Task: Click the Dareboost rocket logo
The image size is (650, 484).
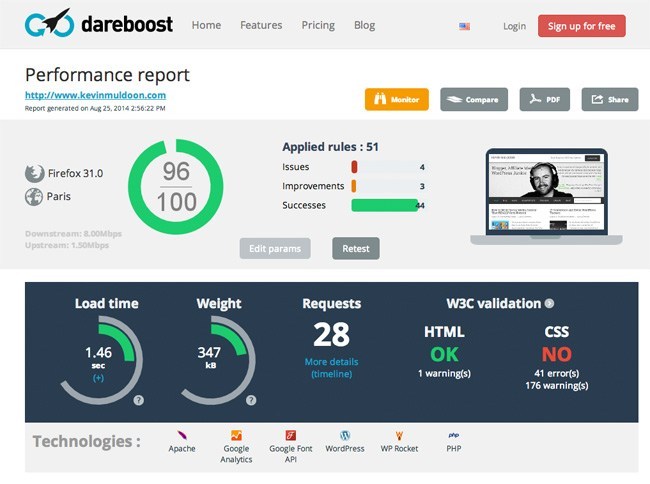Action: 49,24
